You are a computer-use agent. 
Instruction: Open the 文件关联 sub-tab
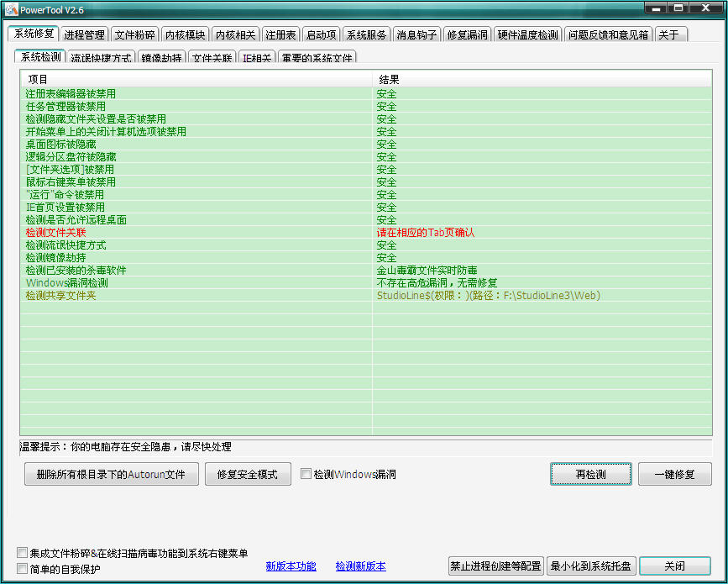(212, 57)
